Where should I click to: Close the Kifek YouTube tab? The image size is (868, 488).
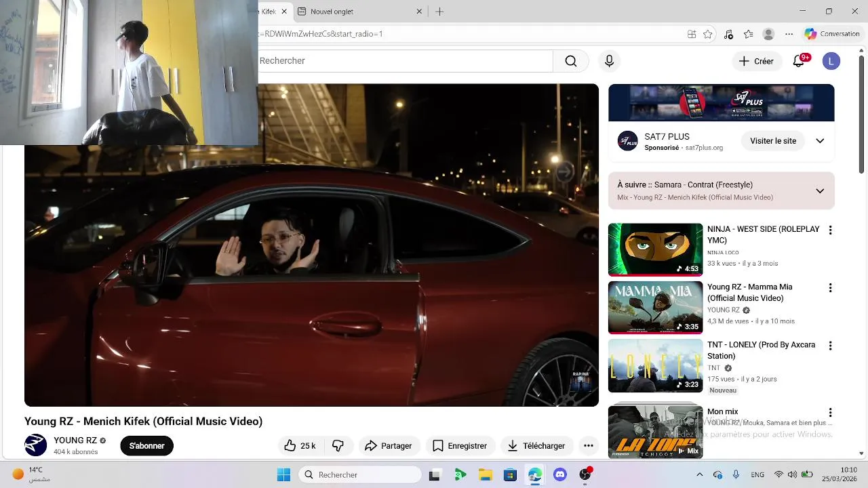pos(283,12)
